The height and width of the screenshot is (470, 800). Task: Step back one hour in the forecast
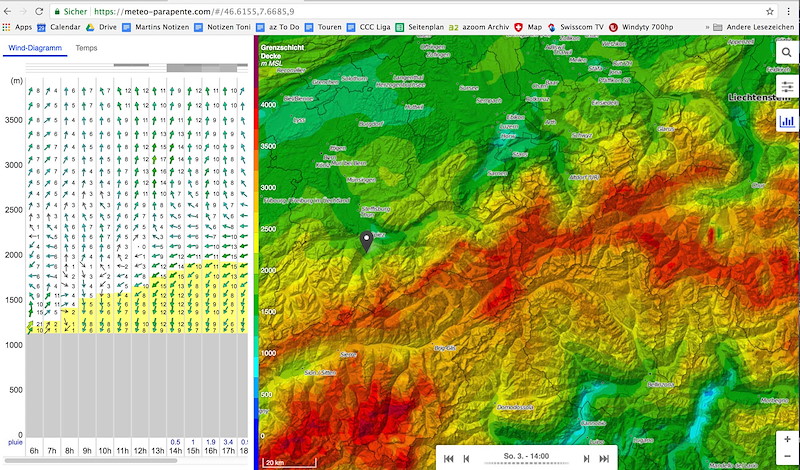466,458
